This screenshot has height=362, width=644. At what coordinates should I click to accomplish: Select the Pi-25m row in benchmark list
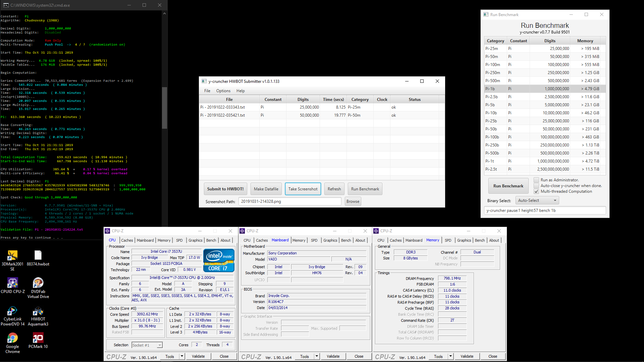click(545, 49)
